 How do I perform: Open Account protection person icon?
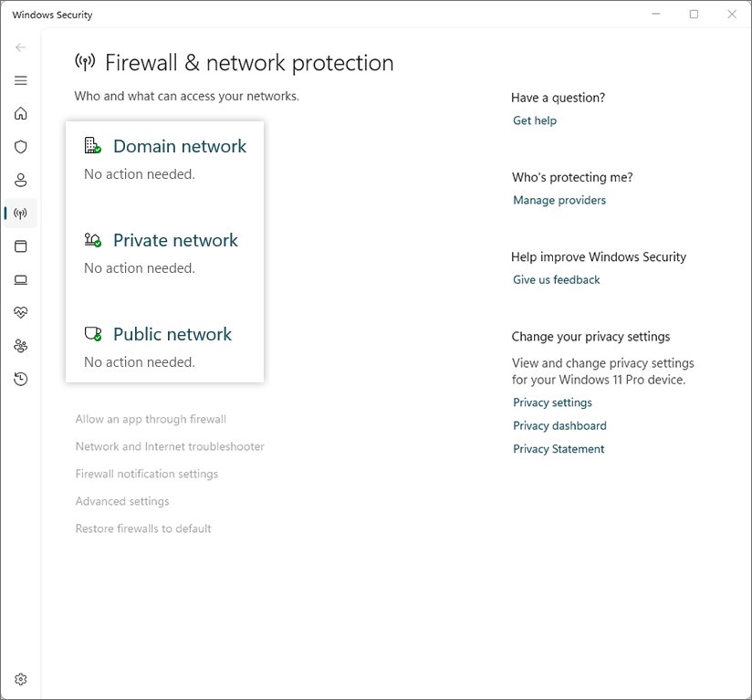(x=21, y=181)
